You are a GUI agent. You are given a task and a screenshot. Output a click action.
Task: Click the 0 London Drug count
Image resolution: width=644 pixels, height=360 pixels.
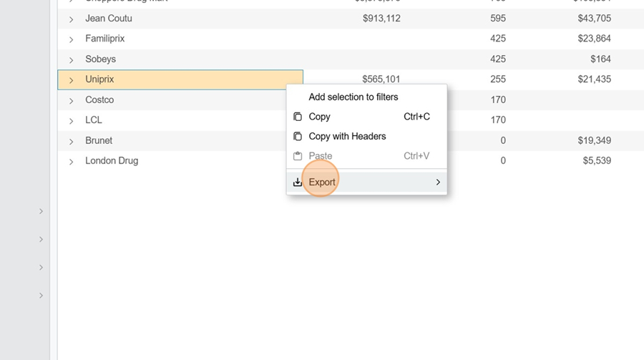tap(503, 161)
